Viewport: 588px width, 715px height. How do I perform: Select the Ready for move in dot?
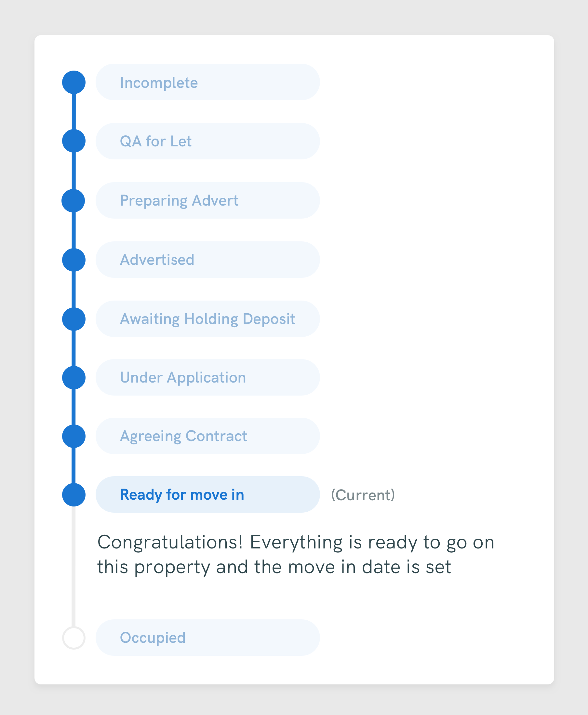(73, 495)
